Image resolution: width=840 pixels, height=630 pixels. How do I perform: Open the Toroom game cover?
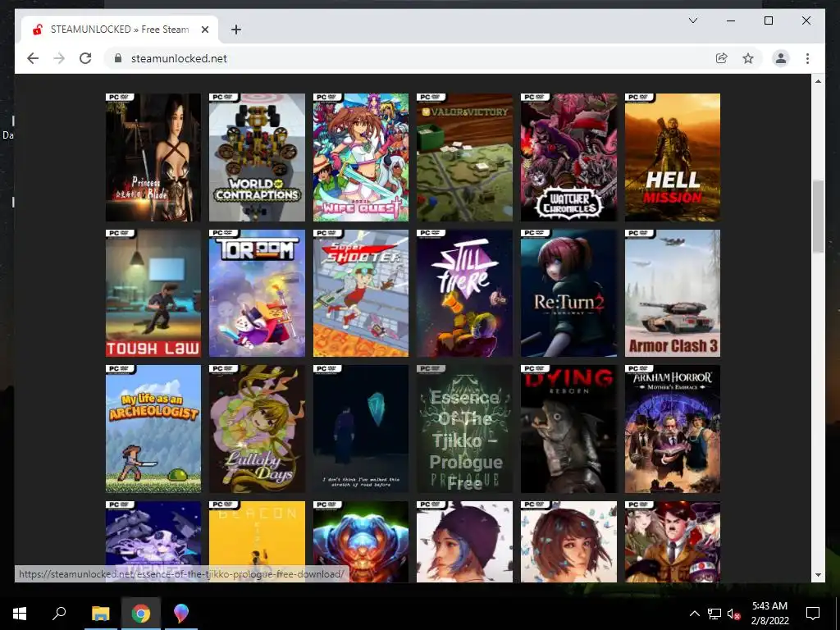pyautogui.click(x=257, y=293)
